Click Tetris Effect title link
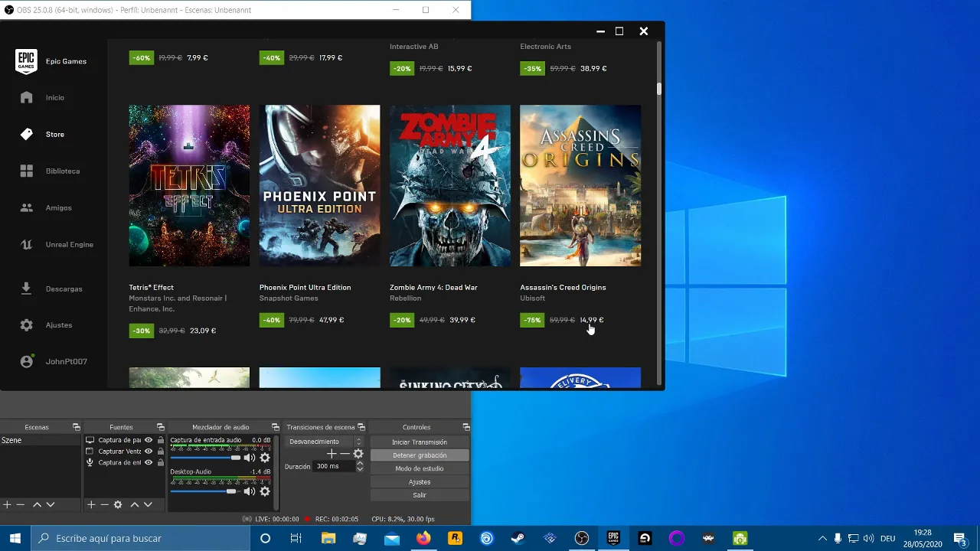Screen dimensions: 980x551 152,287
